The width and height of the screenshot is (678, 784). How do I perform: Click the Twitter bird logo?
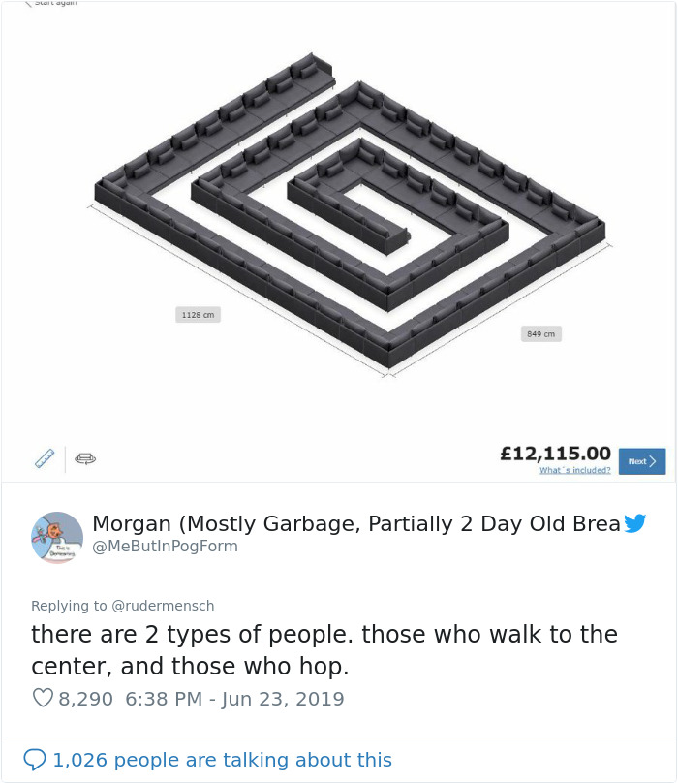point(635,523)
